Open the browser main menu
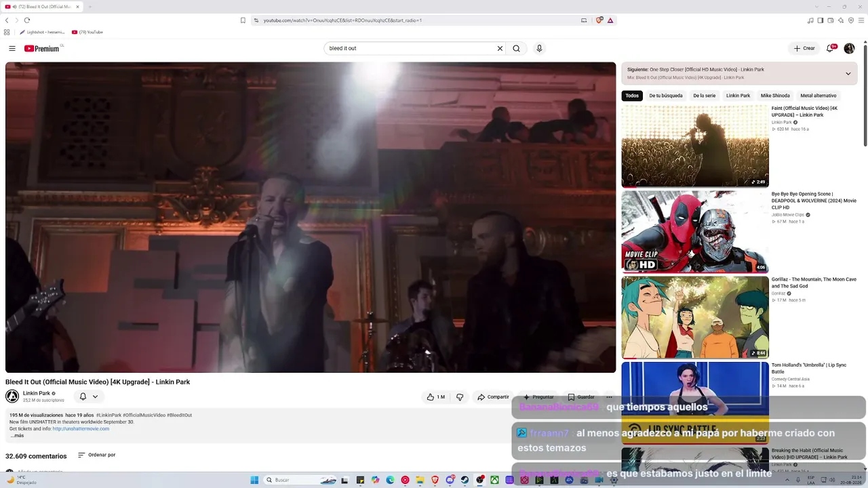Viewport: 868px width, 488px height. (x=861, y=20)
